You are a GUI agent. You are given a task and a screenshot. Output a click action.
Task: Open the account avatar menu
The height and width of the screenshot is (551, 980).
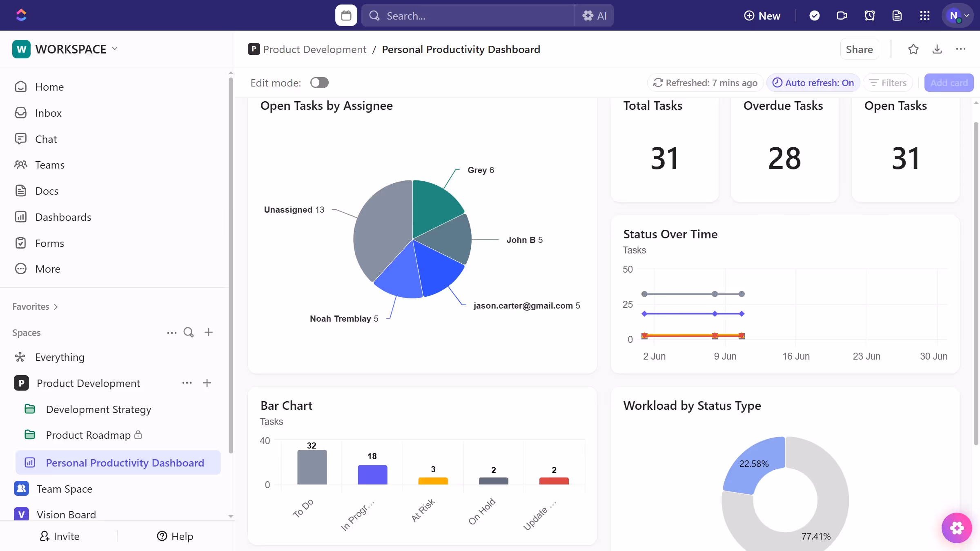[x=958, y=16]
